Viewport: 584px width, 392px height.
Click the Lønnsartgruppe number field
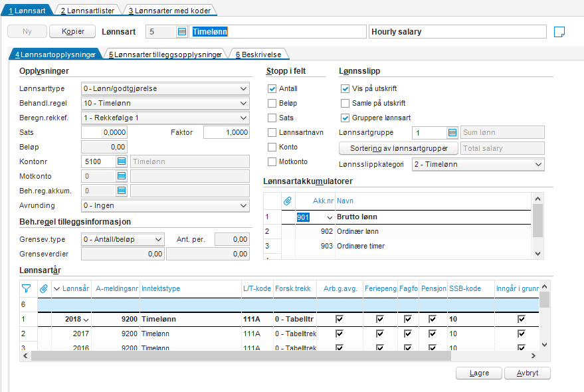(x=429, y=132)
